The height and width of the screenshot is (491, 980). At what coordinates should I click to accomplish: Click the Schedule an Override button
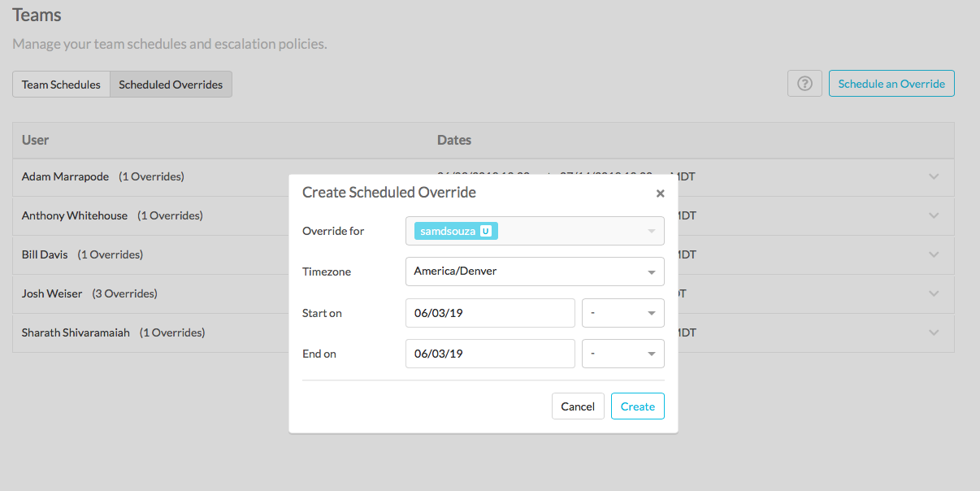coord(891,84)
